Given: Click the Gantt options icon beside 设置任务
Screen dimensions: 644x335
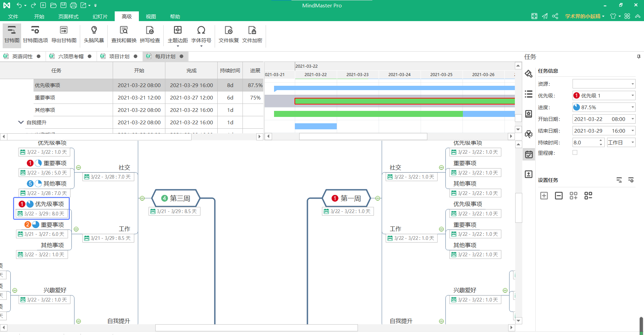Looking at the screenshot, I should click(631, 180).
